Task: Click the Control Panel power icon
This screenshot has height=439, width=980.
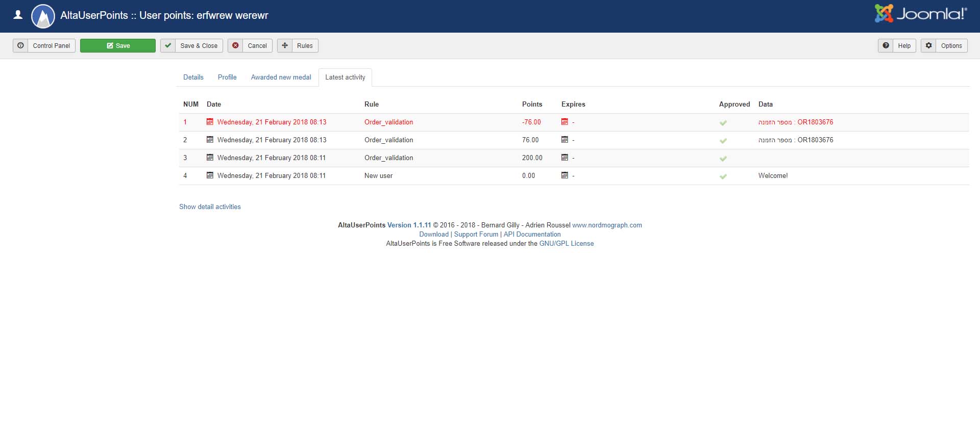Action: coord(20,45)
